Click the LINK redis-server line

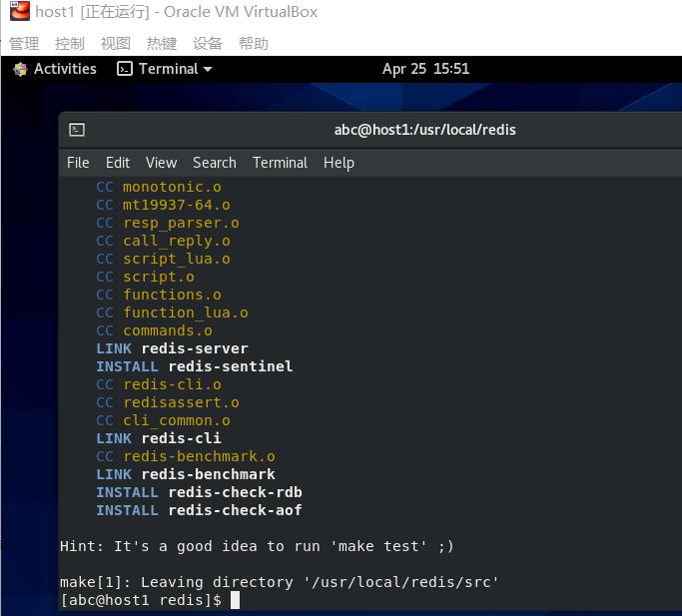coord(172,348)
